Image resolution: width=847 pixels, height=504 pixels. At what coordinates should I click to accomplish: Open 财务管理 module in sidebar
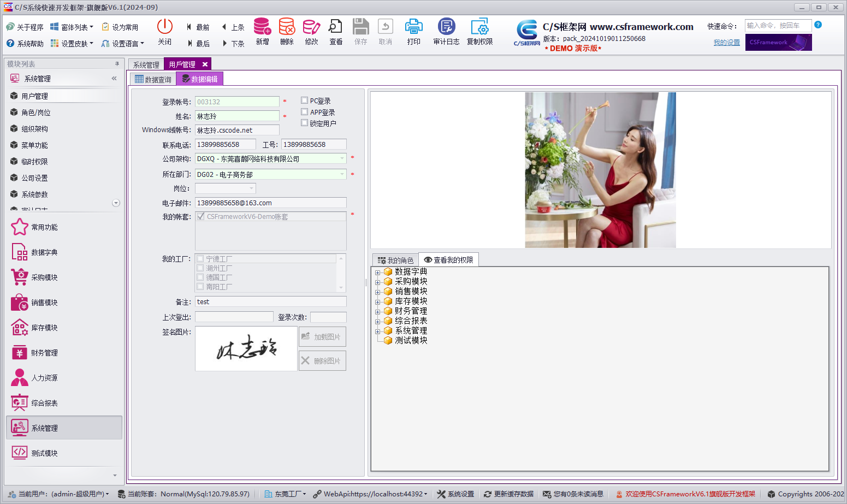(x=34, y=353)
